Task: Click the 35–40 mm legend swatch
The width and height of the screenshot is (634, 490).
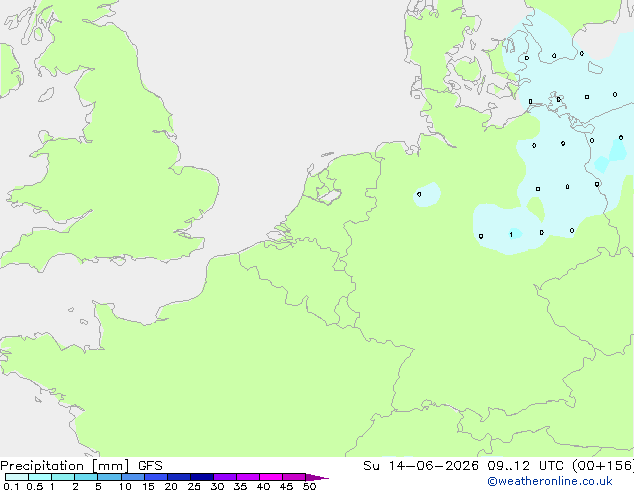Action: (x=248, y=477)
